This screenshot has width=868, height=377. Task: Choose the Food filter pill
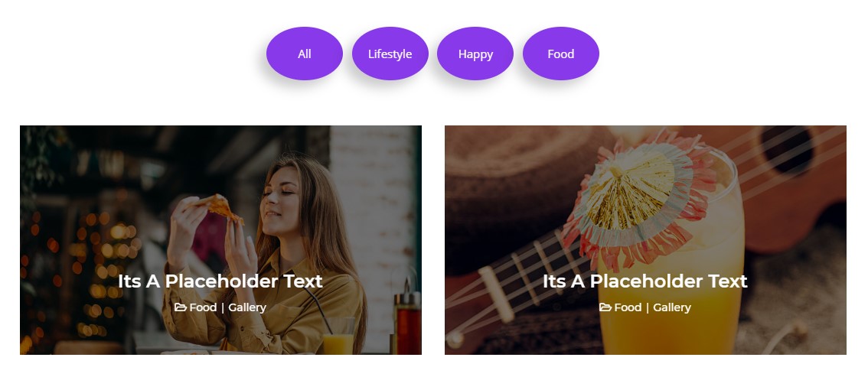coord(561,54)
